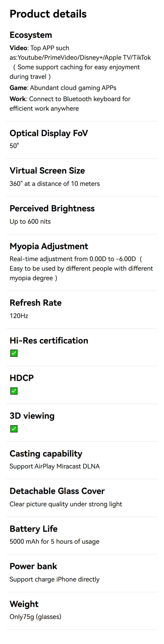Select the Ecosystem heading
The height and width of the screenshot is (644, 164).
[31, 35]
